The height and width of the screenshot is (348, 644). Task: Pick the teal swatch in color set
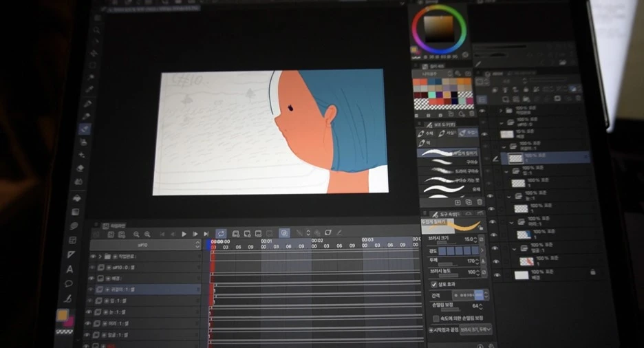click(x=431, y=95)
